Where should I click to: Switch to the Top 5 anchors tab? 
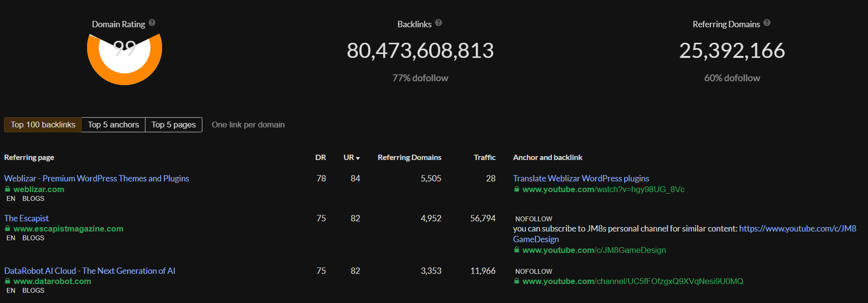[113, 125]
